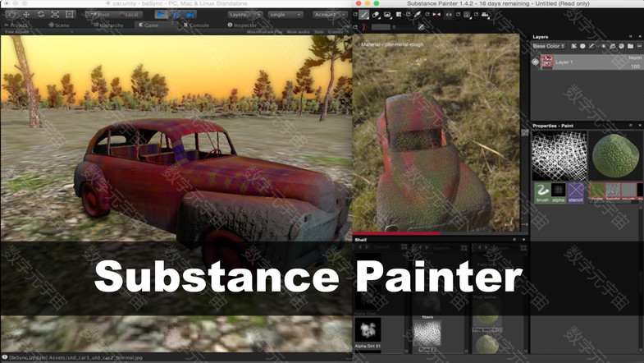Click the add mask circle icon
This screenshot has width=644, height=363.
(582, 46)
